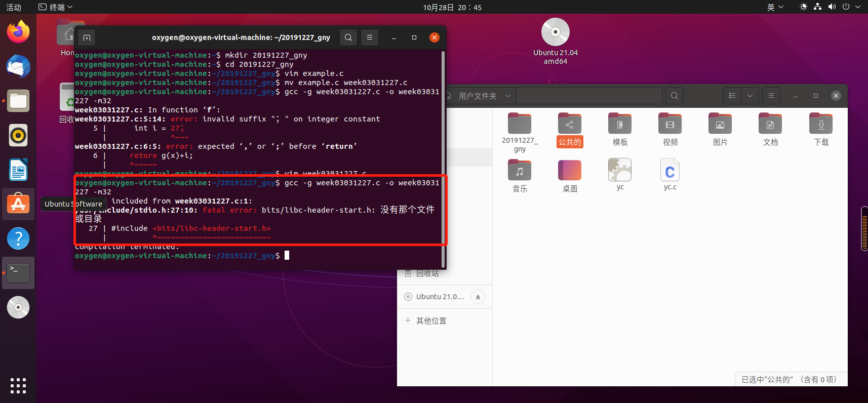Select the 20191227_gny folder
868x403 pixels.
[520, 133]
